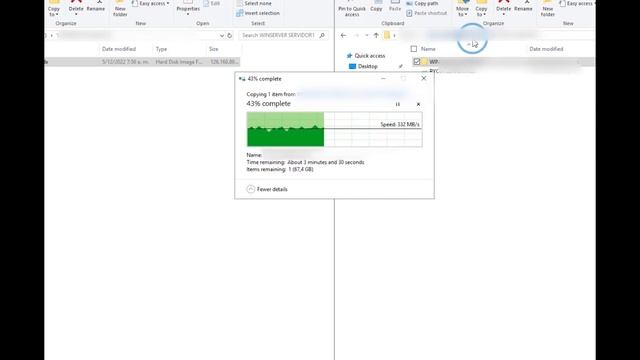Refresh the left window folder view

pos(230,36)
